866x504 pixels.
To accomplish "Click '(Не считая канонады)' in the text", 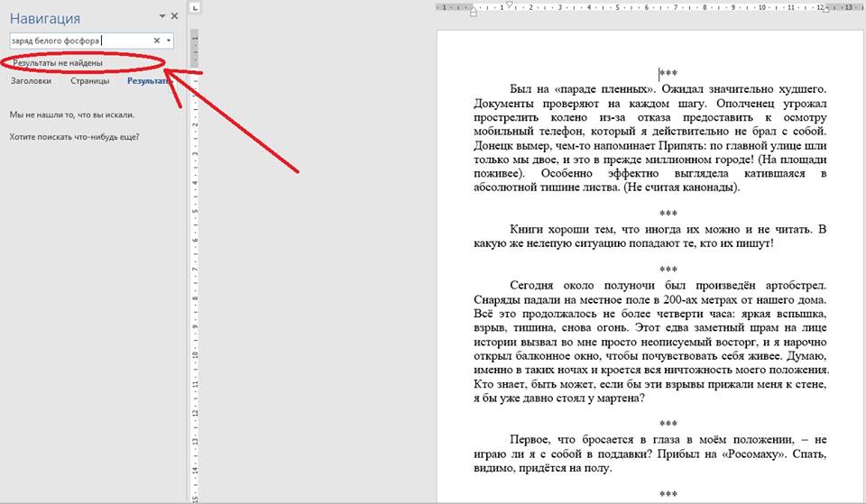I will click(681, 188).
